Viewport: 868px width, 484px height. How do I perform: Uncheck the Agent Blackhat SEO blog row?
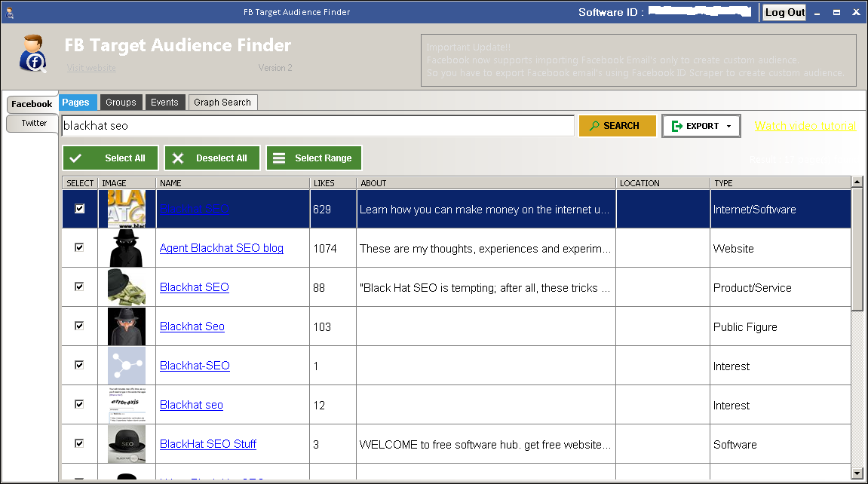pyautogui.click(x=80, y=247)
